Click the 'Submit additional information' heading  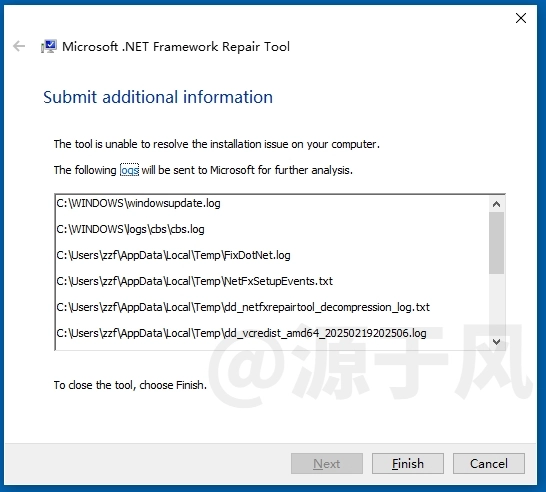[x=158, y=97]
